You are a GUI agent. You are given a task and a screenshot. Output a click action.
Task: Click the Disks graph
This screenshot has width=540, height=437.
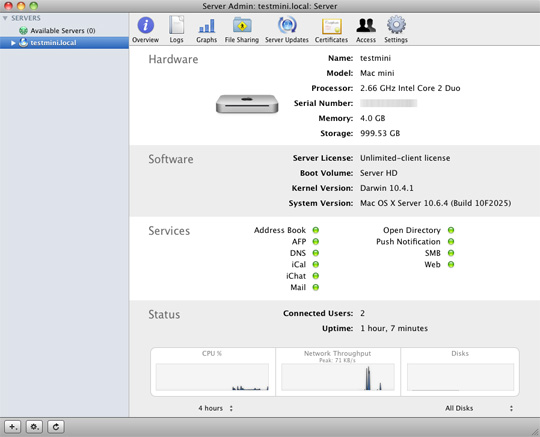click(460, 377)
